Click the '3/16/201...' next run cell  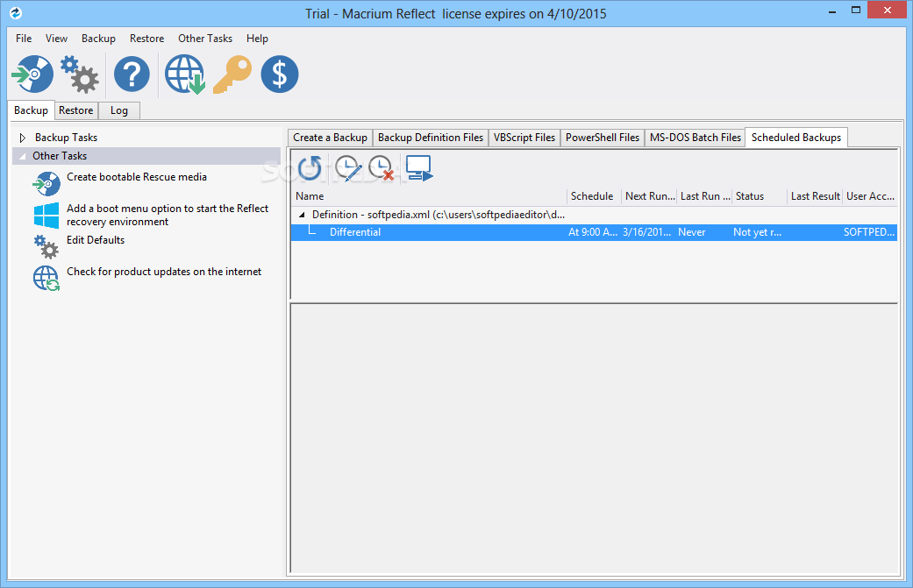point(646,232)
